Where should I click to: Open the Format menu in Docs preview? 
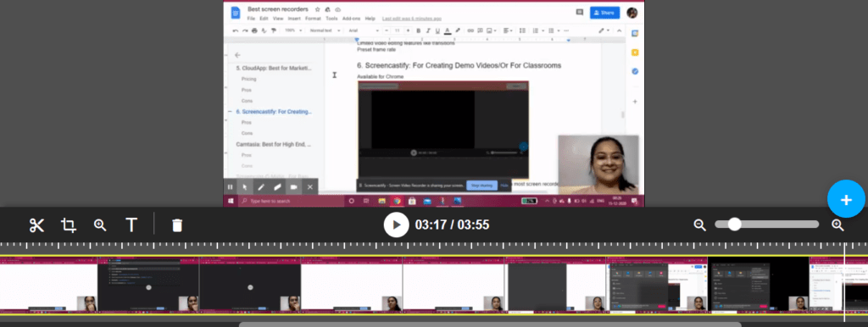point(313,19)
